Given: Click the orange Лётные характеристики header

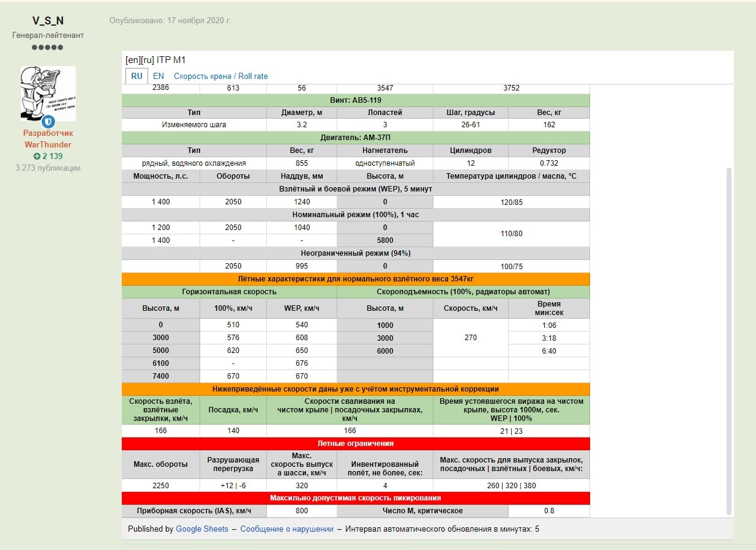Looking at the screenshot, I should tap(356, 279).
